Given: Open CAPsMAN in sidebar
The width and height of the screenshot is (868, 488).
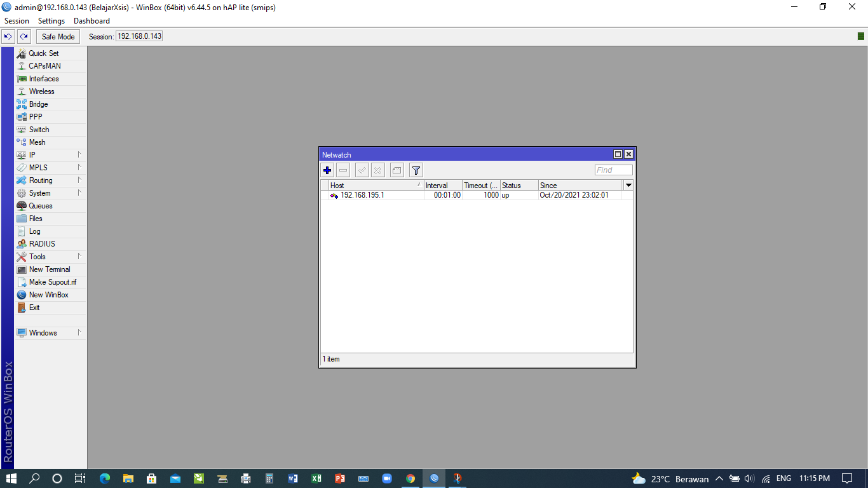Looking at the screenshot, I should (50, 66).
